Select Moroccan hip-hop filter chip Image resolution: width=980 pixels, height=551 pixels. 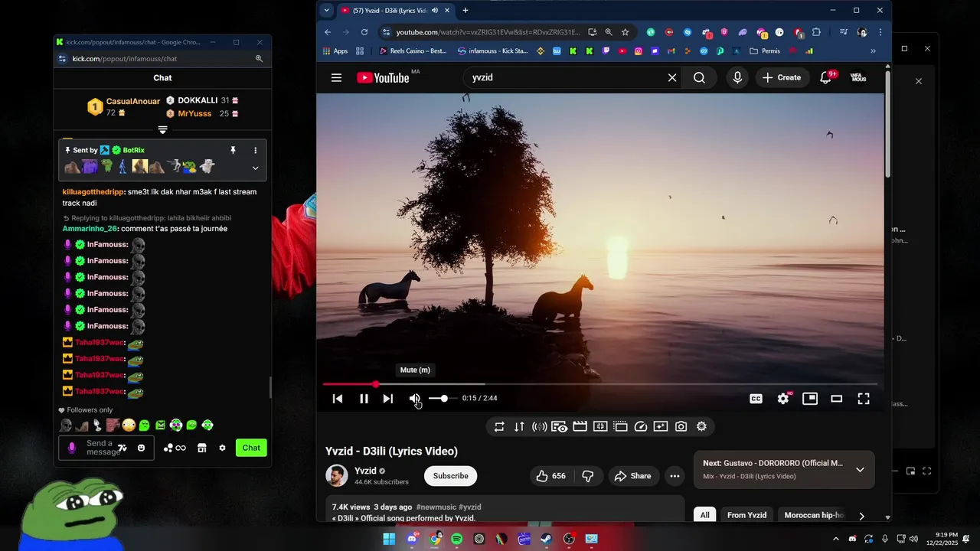pyautogui.click(x=814, y=515)
